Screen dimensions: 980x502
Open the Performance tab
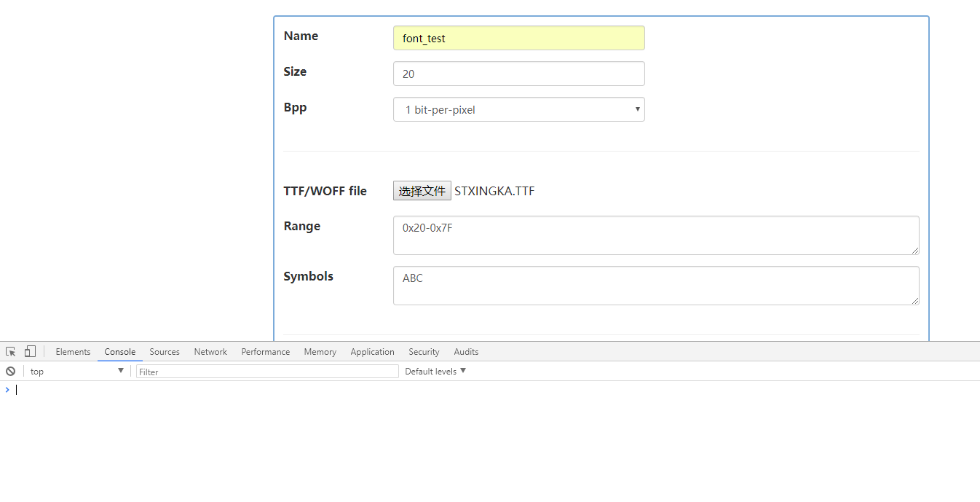tap(266, 351)
